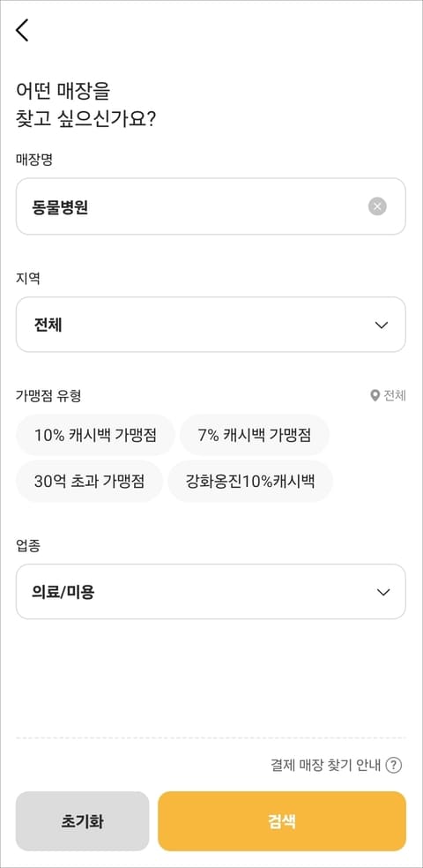Viewport: 423px width, 868px height.
Task: Toggle the 10% 캐시백 가맹점 filter chip
Action: click(x=96, y=435)
